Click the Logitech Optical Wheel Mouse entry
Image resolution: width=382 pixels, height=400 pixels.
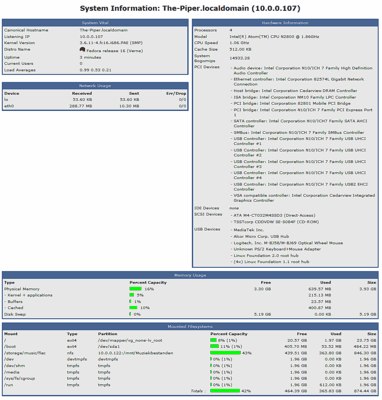tap(288, 243)
